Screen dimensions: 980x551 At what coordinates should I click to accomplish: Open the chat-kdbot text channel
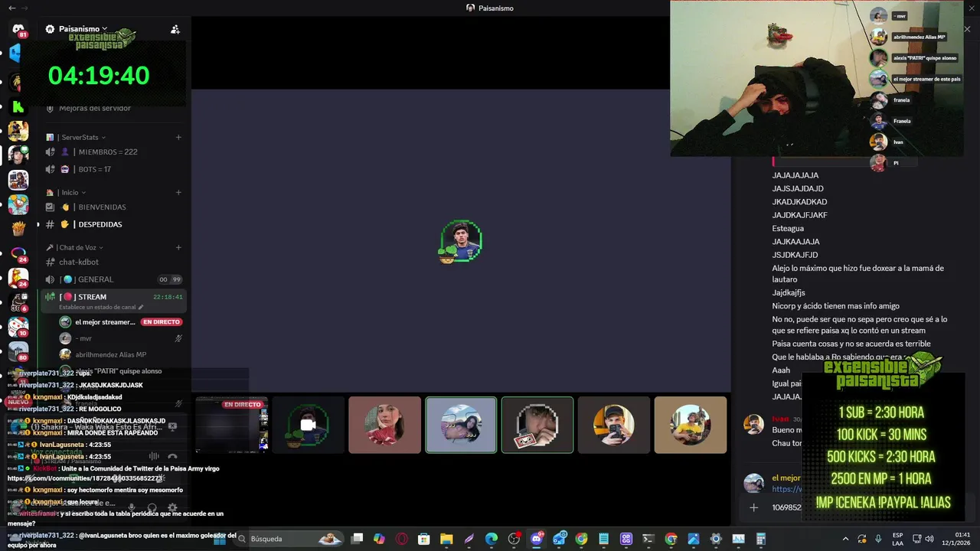[113, 262]
